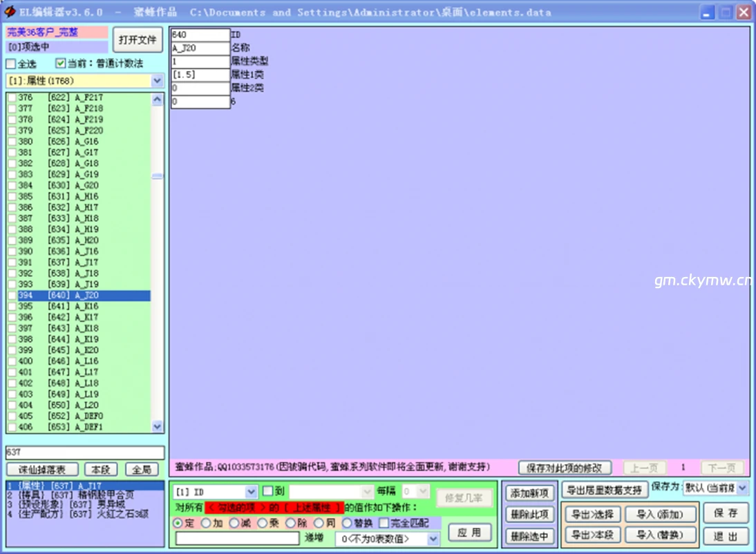
Task: Click the 删除选中 button
Action: coord(530,536)
